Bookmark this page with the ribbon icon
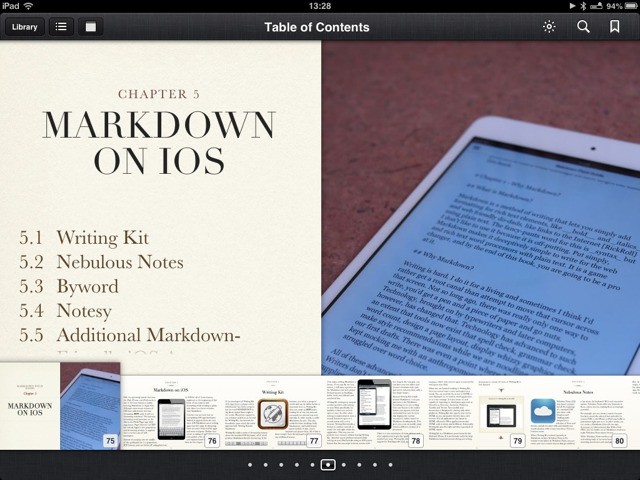 [x=615, y=27]
